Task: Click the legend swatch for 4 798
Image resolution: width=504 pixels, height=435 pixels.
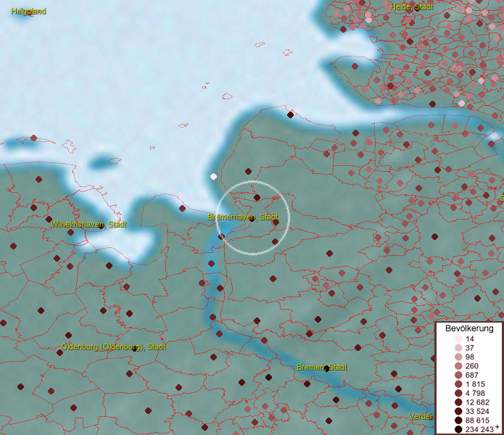Action: (x=458, y=393)
